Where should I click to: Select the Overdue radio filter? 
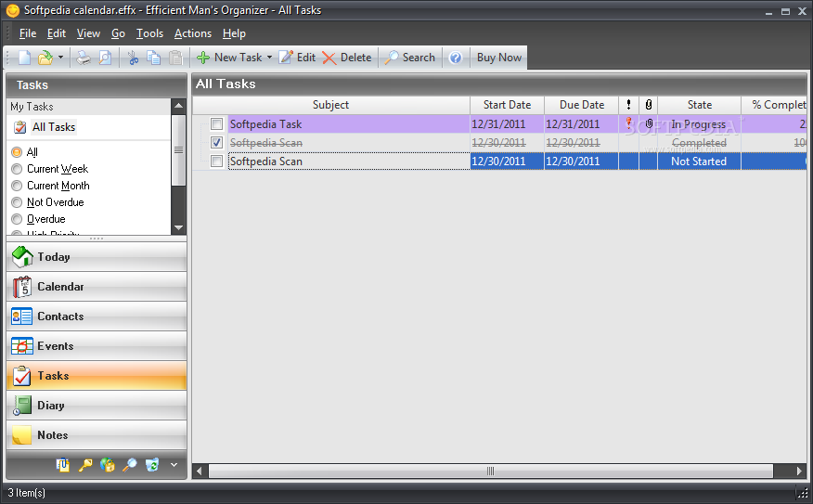pos(17,219)
